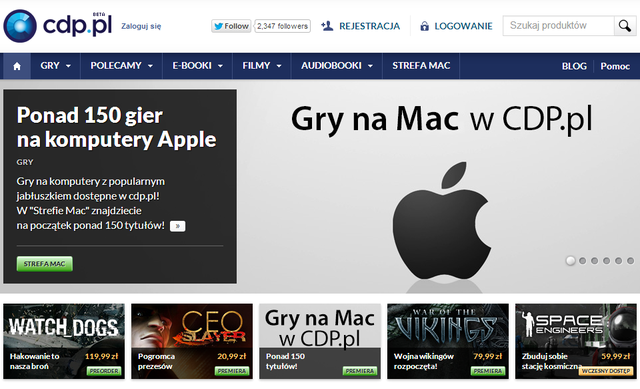
Task: Select the sixth carousel slide dot
Action: (x=631, y=260)
